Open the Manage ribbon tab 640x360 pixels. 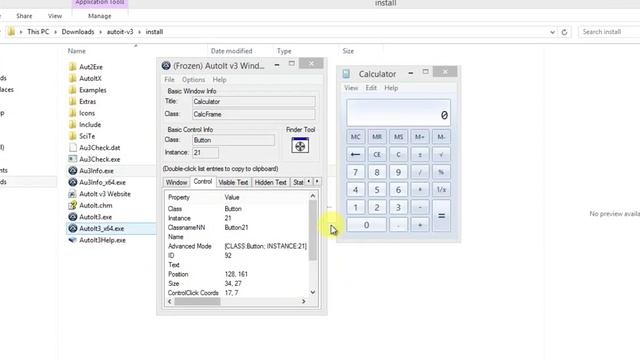(x=100, y=16)
